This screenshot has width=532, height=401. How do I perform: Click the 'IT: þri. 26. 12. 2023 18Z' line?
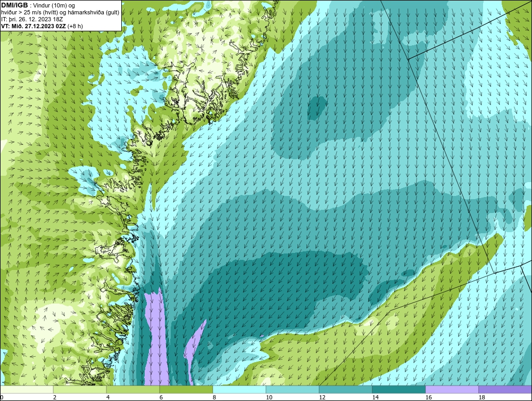32,19
